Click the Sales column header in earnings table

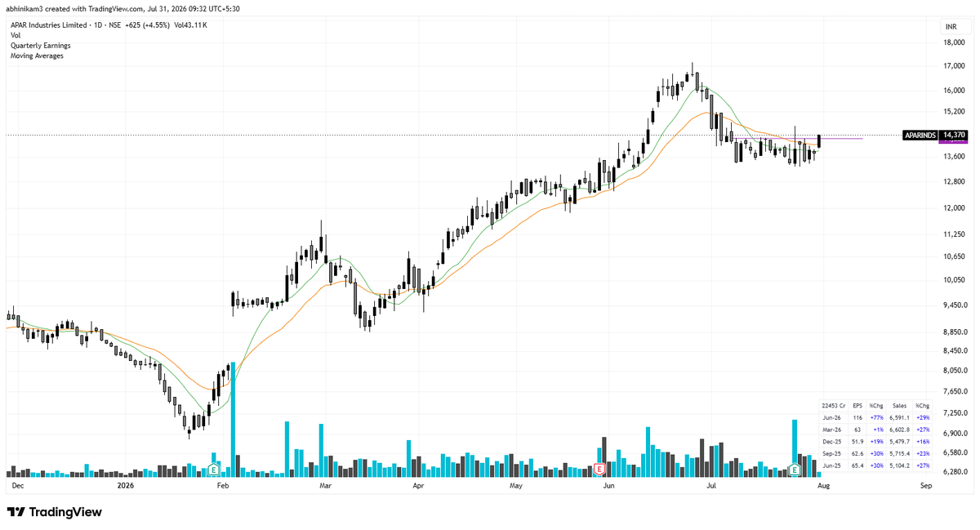898,405
